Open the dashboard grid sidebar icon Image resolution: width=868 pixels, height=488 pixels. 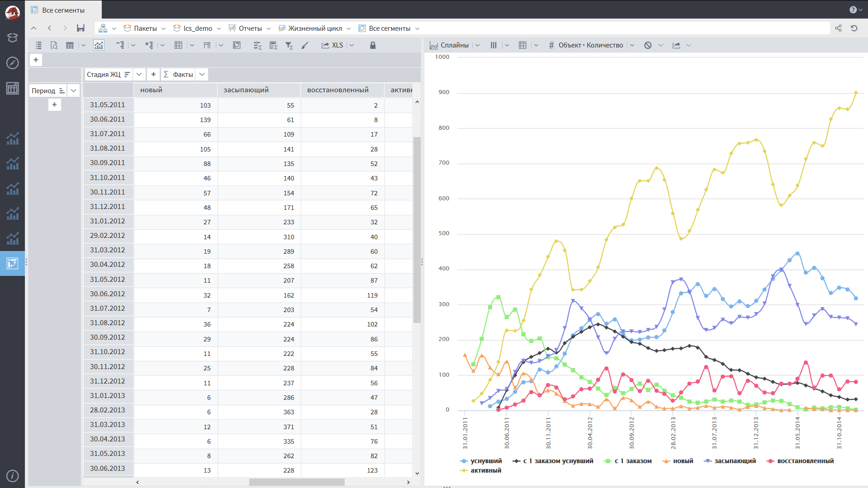[x=12, y=88]
